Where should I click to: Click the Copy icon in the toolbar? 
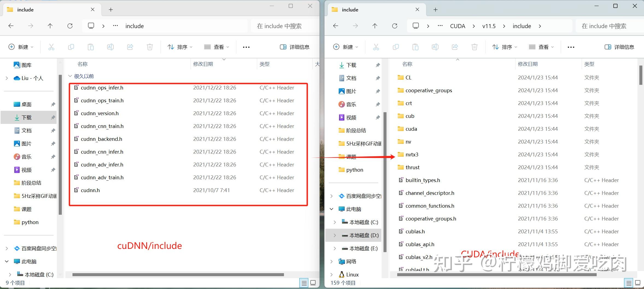71,47
